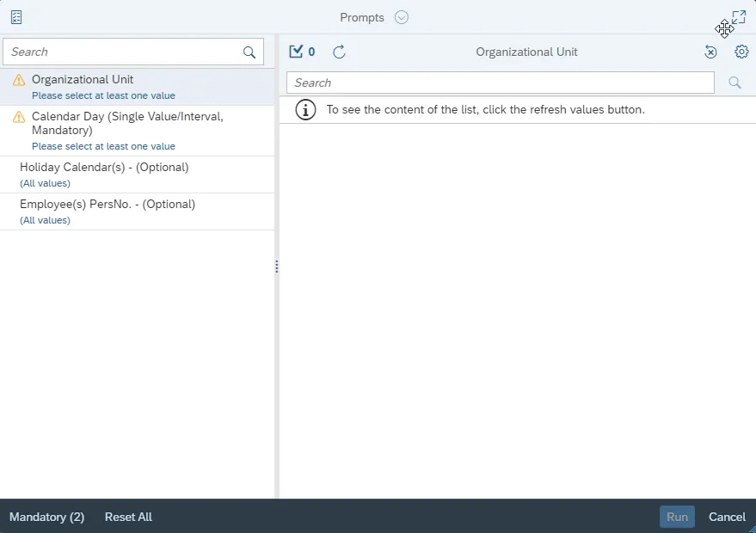Click the magnifier beside the values search

(734, 83)
